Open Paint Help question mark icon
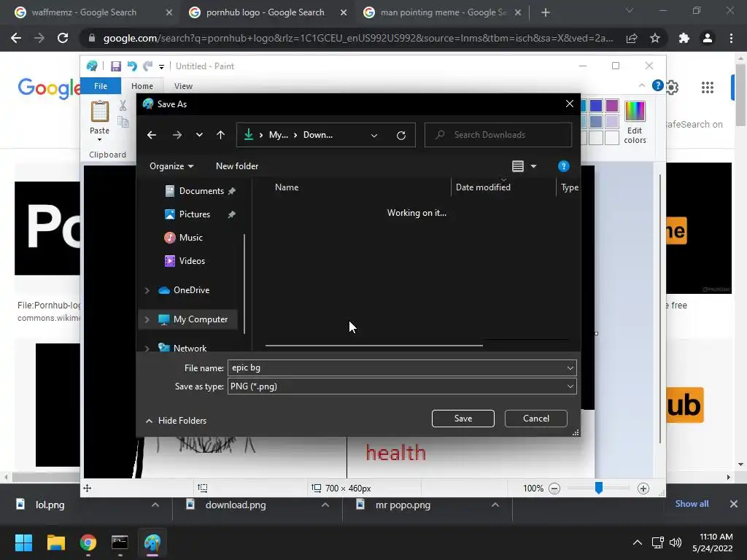 657,86
